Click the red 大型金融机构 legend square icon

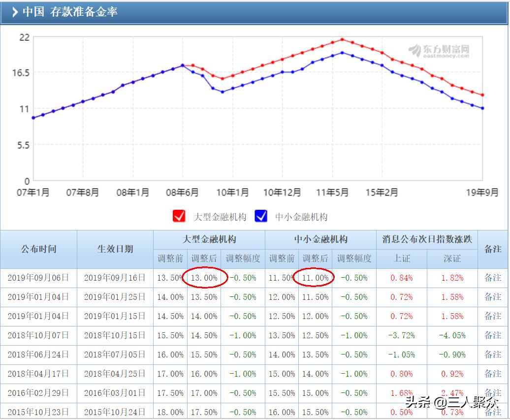pyautogui.click(x=179, y=217)
